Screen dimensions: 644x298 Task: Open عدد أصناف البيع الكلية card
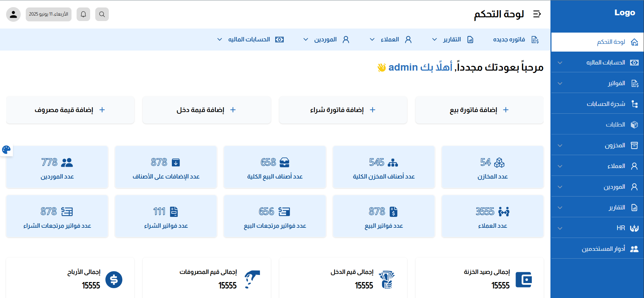point(275,167)
